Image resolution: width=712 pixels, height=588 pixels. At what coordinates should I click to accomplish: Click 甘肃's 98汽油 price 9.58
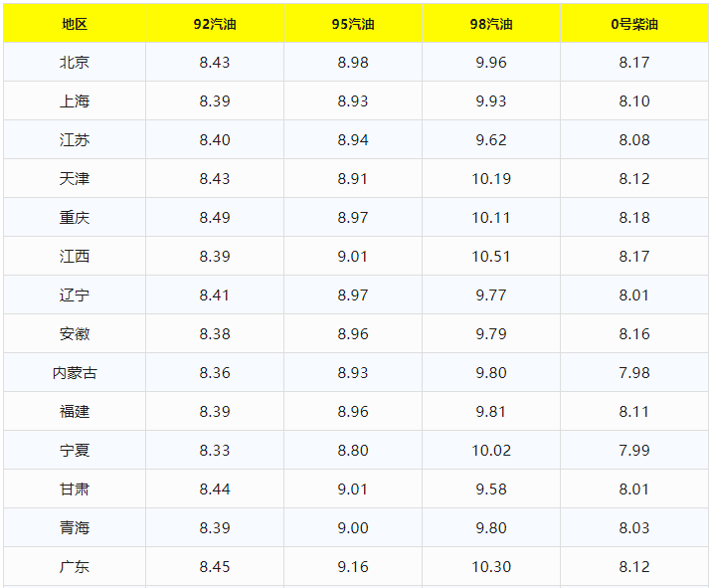click(x=491, y=490)
